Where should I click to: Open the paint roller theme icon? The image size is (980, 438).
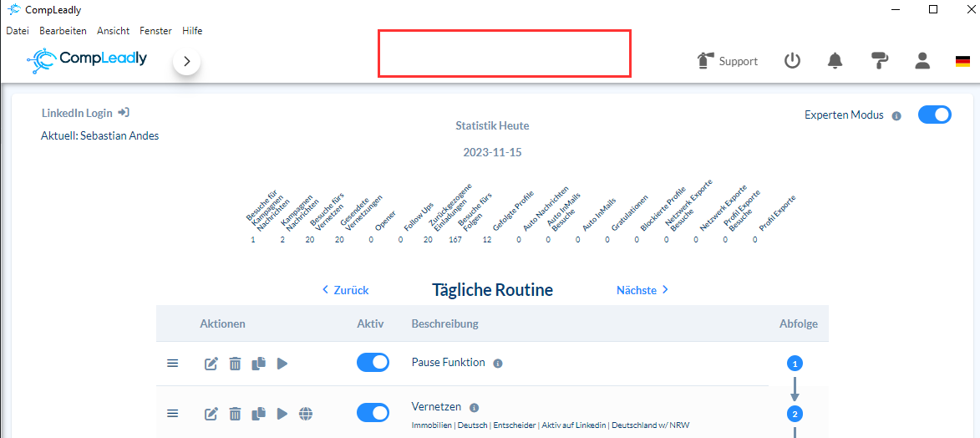point(880,60)
